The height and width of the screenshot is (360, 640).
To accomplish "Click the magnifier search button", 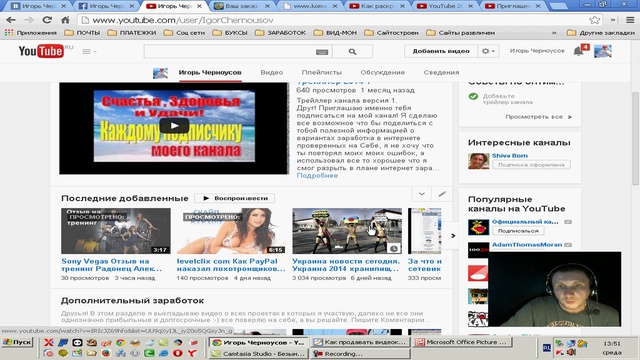I will (x=353, y=51).
